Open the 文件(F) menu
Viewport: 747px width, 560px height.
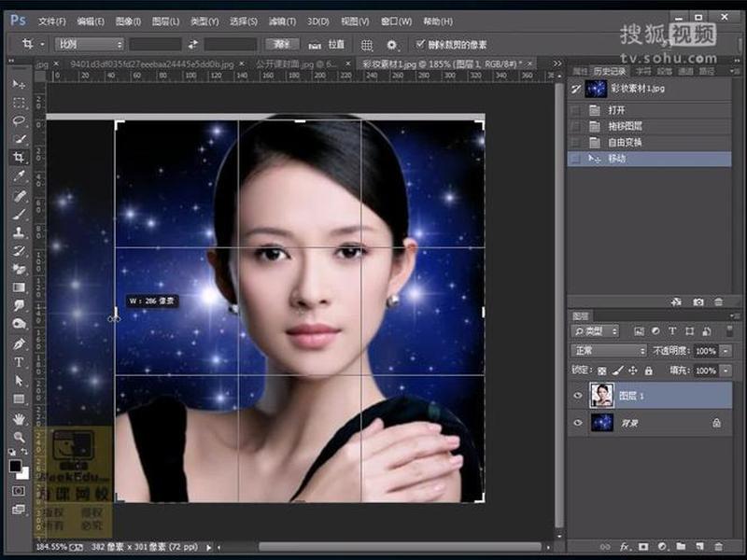[x=52, y=21]
